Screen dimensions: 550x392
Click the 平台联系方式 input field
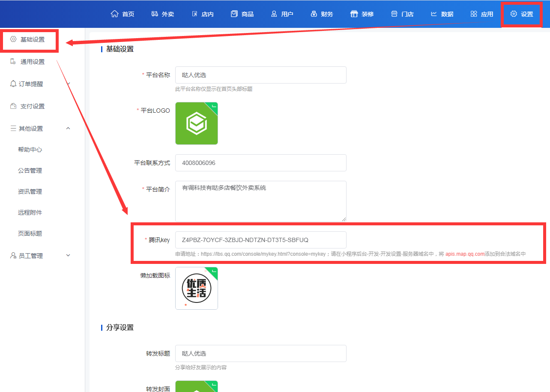261,163
